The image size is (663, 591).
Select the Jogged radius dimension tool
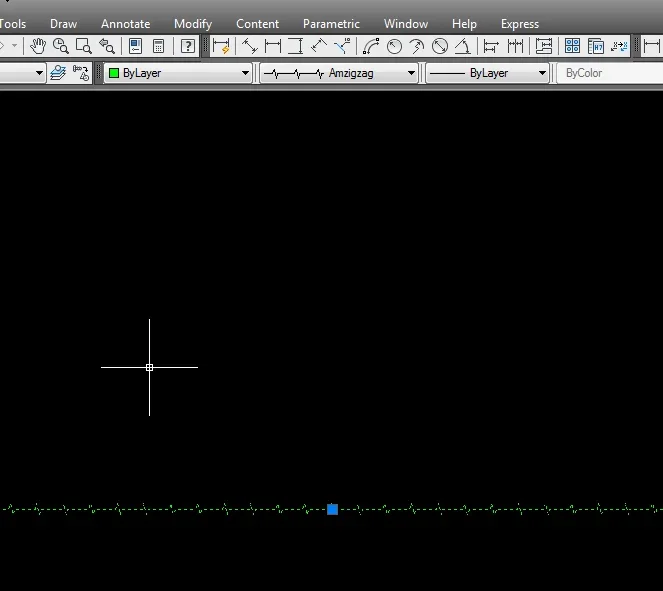pyautogui.click(x=417, y=46)
